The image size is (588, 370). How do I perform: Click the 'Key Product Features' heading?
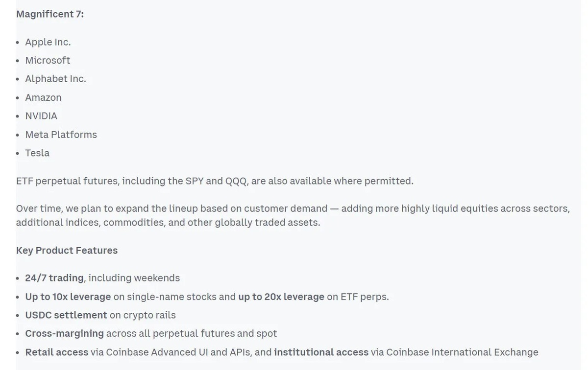[67, 251]
